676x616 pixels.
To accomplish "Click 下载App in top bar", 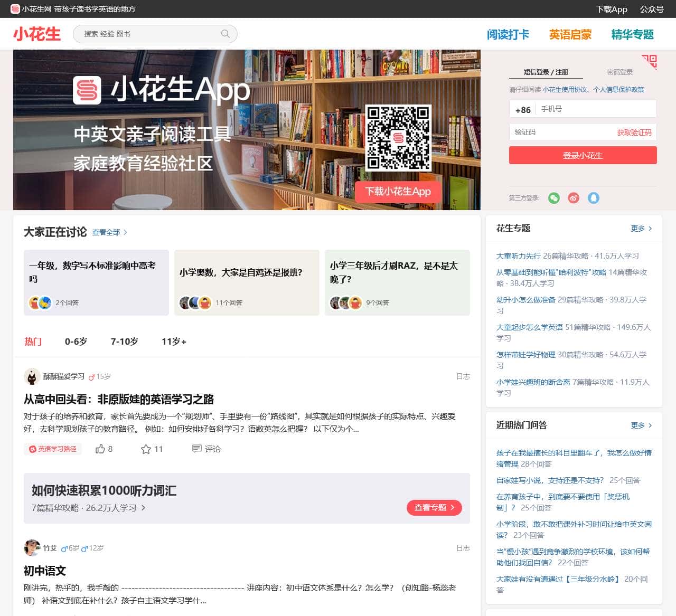I will pos(612,9).
